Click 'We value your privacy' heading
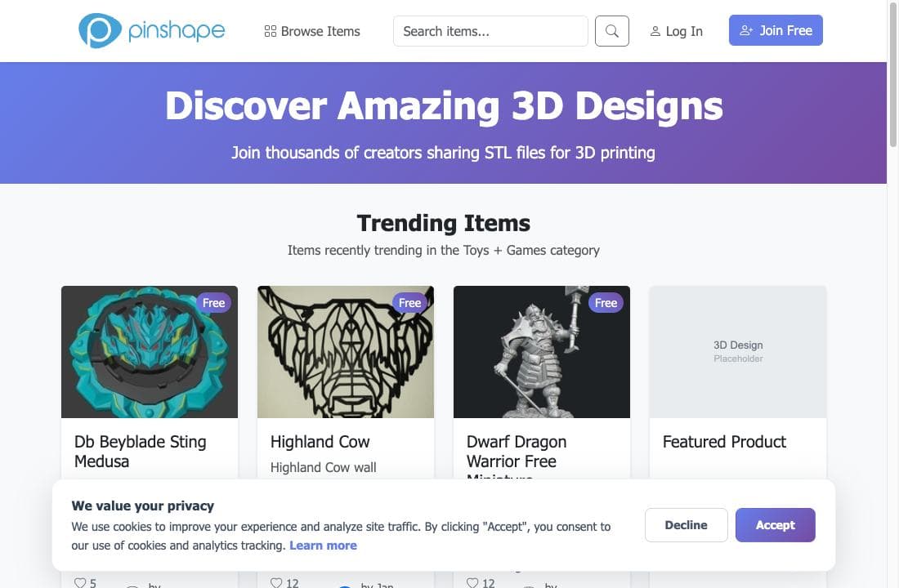Viewport: 899px width, 588px height. 143,506
